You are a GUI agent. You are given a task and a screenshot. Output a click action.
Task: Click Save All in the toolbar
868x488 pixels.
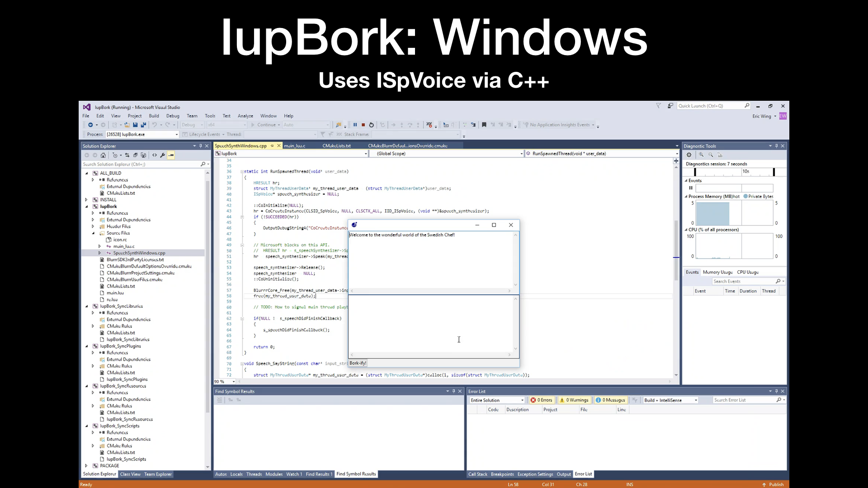click(143, 125)
